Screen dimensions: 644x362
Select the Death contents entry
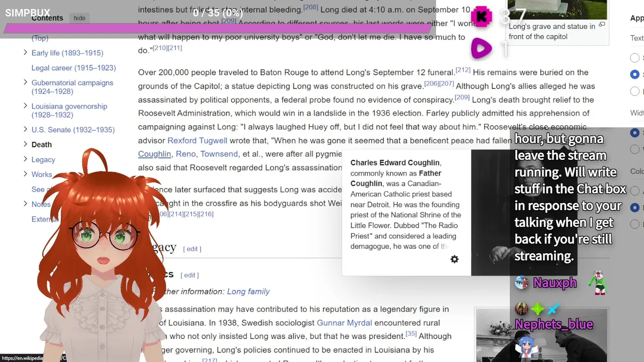pyautogui.click(x=41, y=145)
